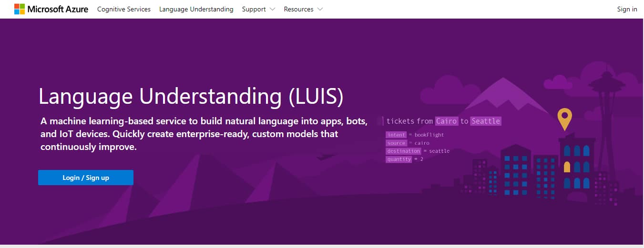This screenshot has width=644, height=248.
Task: Click the quantity label in the example
Action: (399, 159)
